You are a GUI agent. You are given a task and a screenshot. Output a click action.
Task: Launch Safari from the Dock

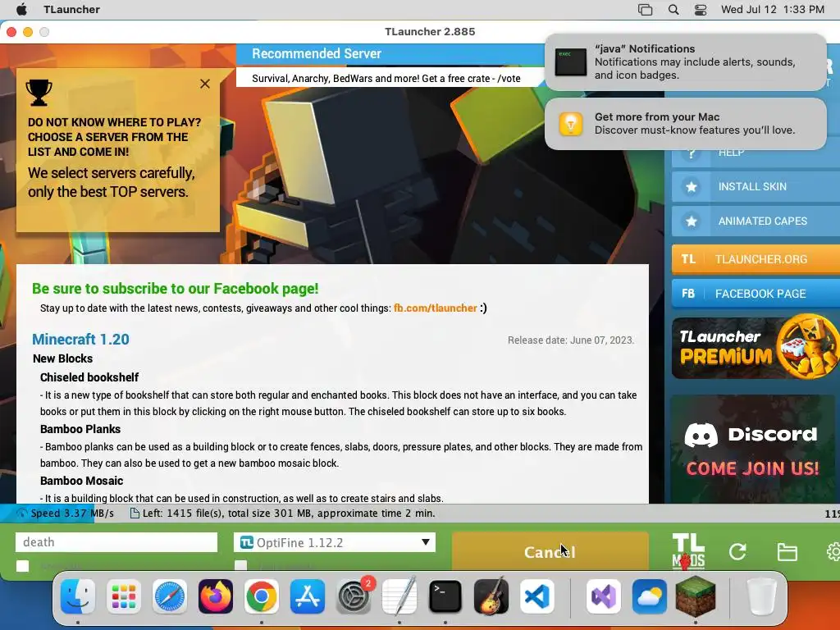(170, 596)
